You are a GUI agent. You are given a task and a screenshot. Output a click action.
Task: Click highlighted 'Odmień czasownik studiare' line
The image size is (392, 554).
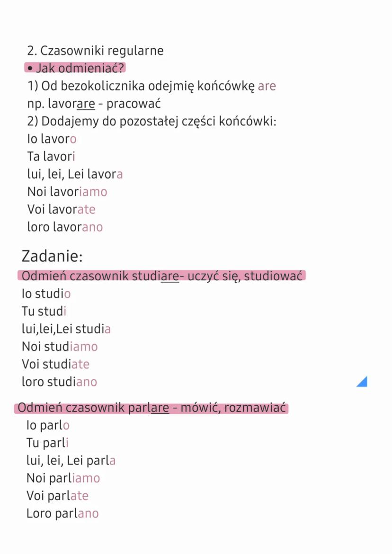(x=161, y=276)
